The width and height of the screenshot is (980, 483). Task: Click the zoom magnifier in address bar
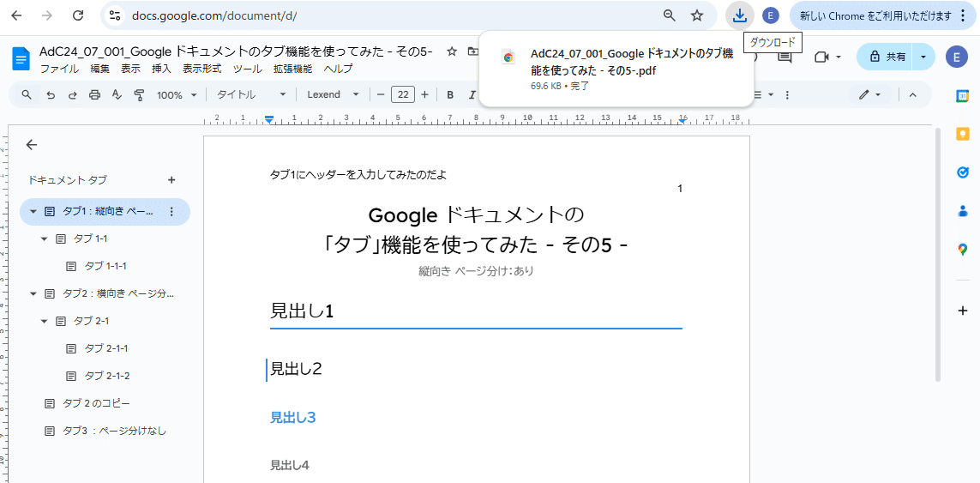670,15
